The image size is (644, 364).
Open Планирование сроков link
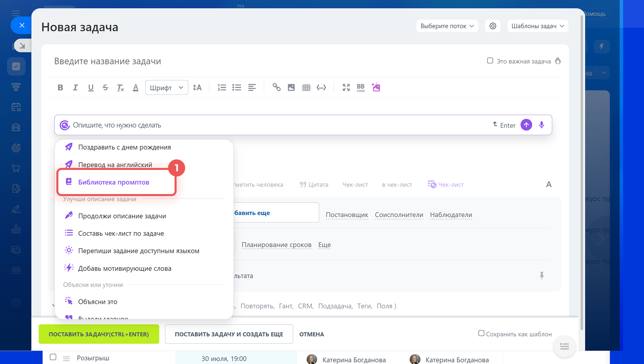coord(276,245)
